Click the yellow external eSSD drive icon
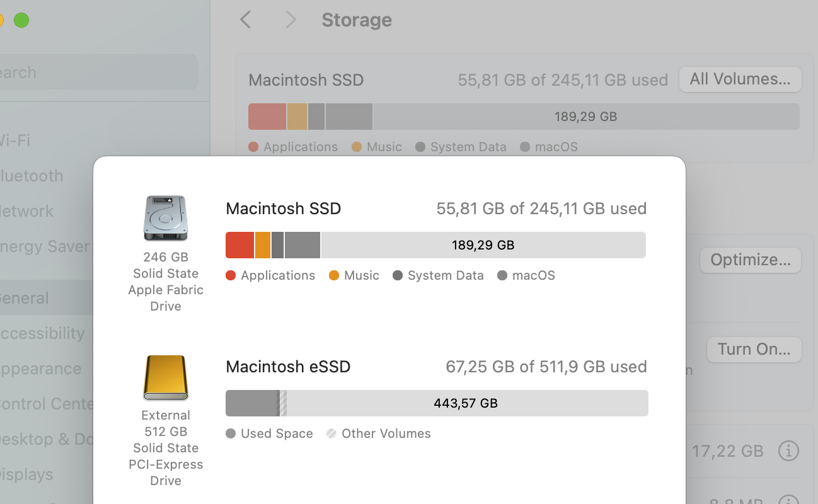This screenshot has height=504, width=818. pyautogui.click(x=166, y=379)
